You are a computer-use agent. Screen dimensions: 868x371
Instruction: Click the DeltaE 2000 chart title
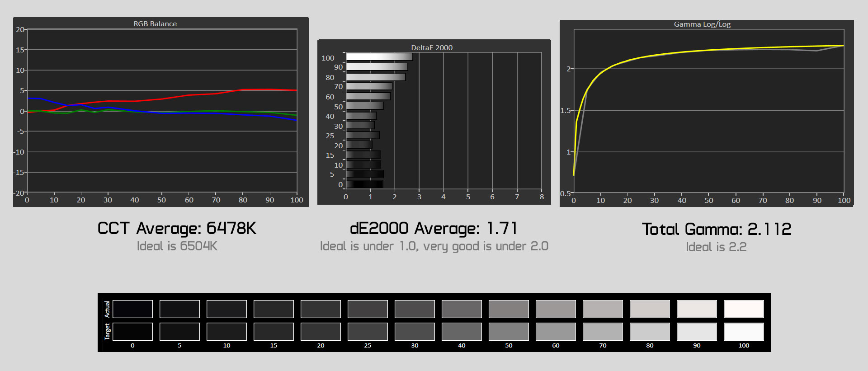click(432, 47)
